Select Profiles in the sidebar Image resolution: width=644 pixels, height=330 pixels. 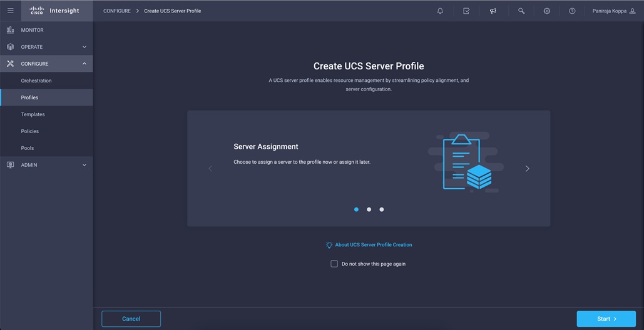[x=46, y=97]
